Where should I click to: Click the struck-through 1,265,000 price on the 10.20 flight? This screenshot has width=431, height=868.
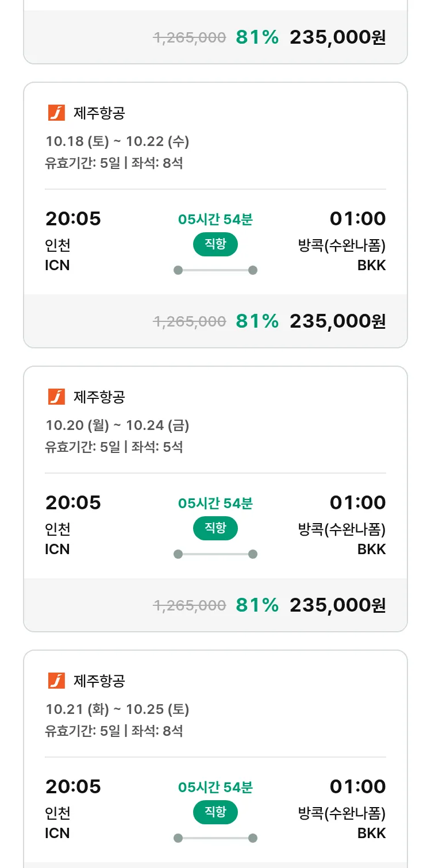point(190,605)
